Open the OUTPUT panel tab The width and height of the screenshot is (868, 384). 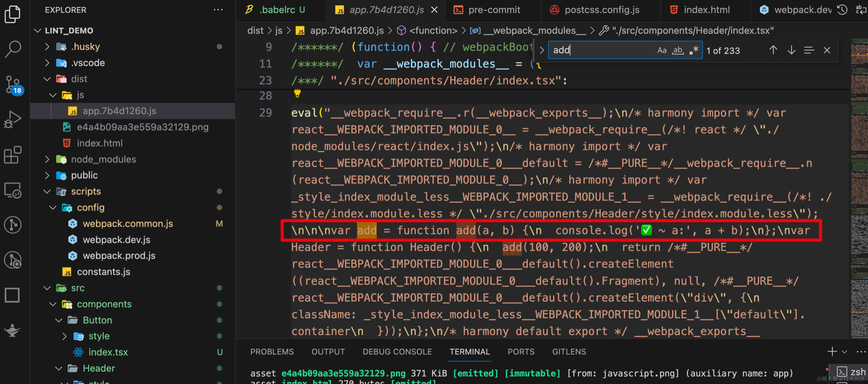click(328, 352)
